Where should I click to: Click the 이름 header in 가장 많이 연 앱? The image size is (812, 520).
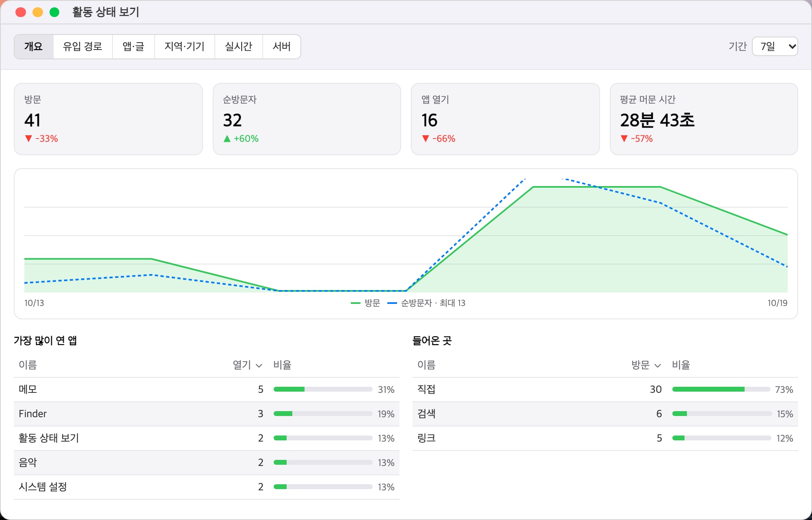[28, 365]
